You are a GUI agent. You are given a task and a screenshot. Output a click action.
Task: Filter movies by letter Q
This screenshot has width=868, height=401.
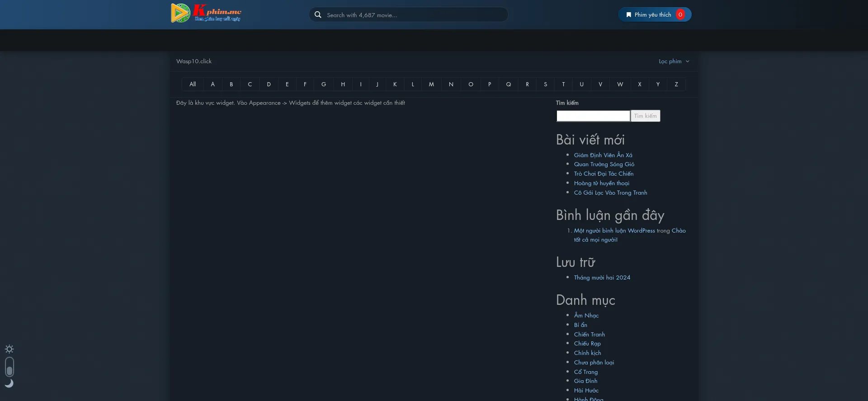(509, 84)
